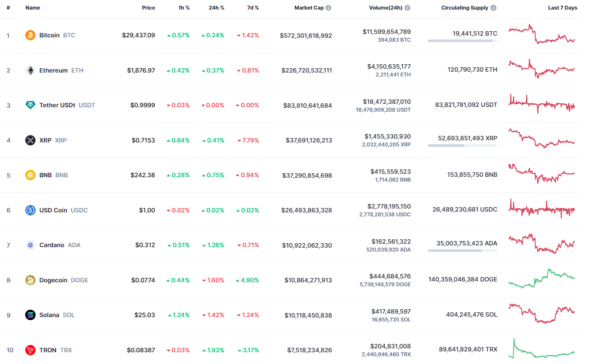Open the Solana coin name link
Viewport: 592px width, 364px height.
(x=49, y=315)
